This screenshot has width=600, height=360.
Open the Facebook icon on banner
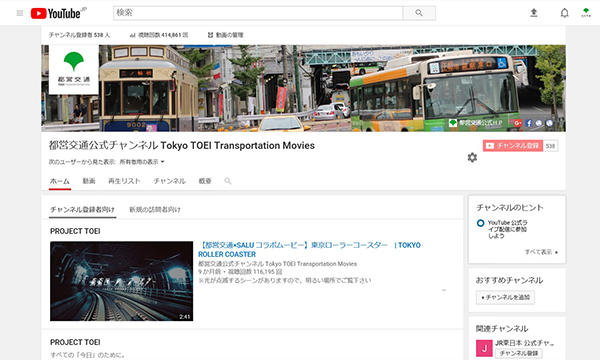[x=529, y=123]
